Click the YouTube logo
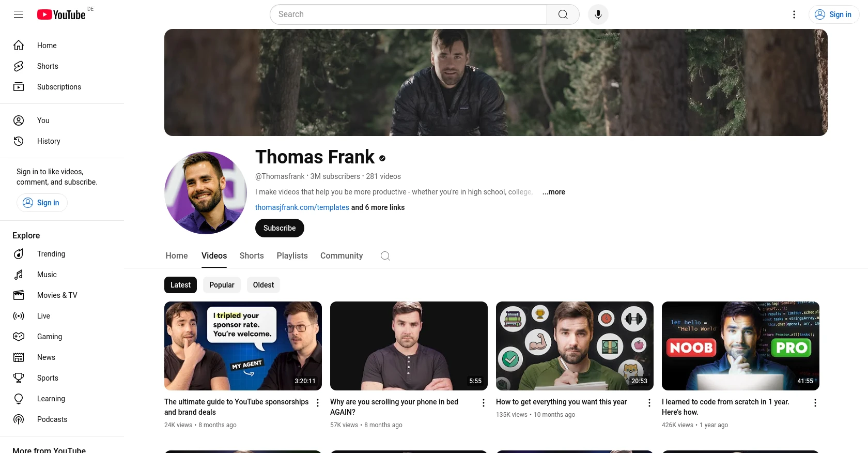Viewport: 868px width, 453px height. [x=61, y=14]
